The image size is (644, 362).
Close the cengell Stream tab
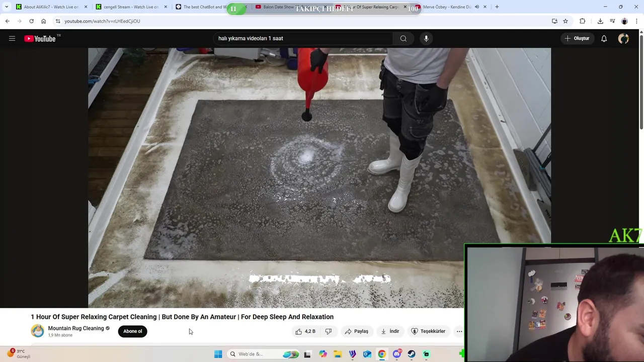point(166,7)
